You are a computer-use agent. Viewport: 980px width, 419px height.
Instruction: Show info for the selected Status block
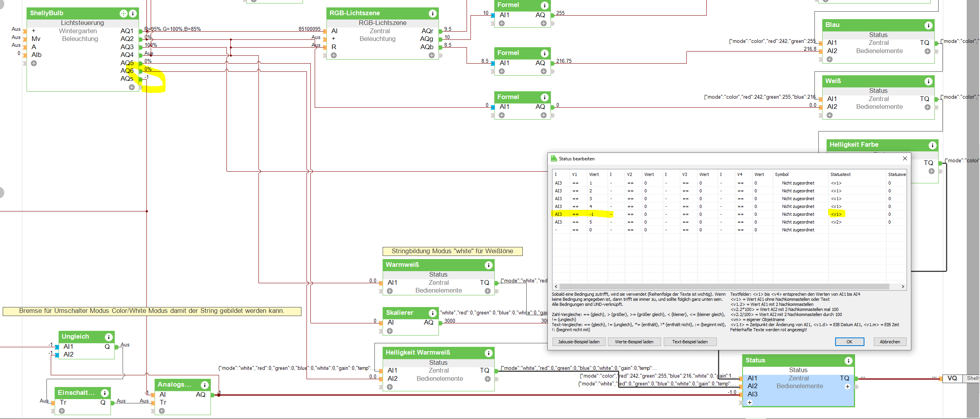coord(848,361)
